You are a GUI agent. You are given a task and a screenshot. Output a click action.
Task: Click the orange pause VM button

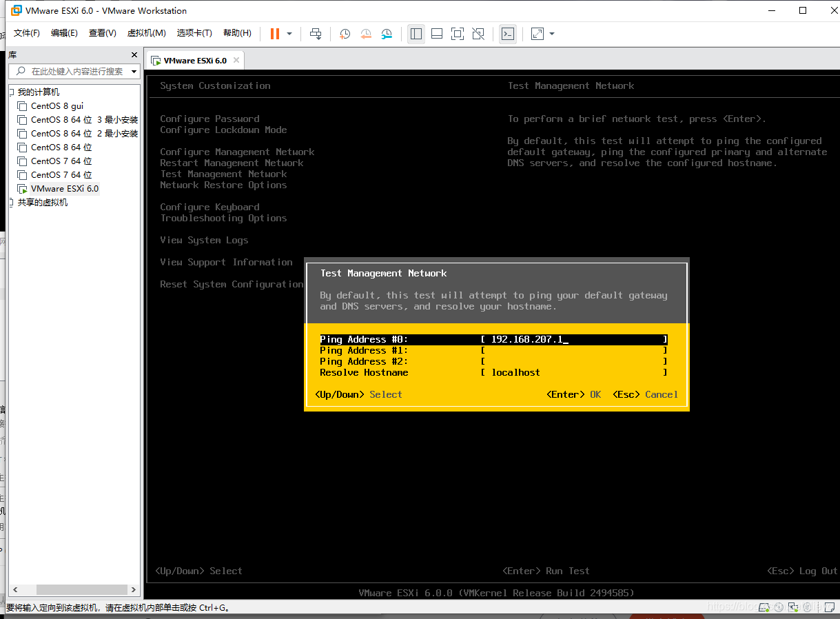[275, 34]
